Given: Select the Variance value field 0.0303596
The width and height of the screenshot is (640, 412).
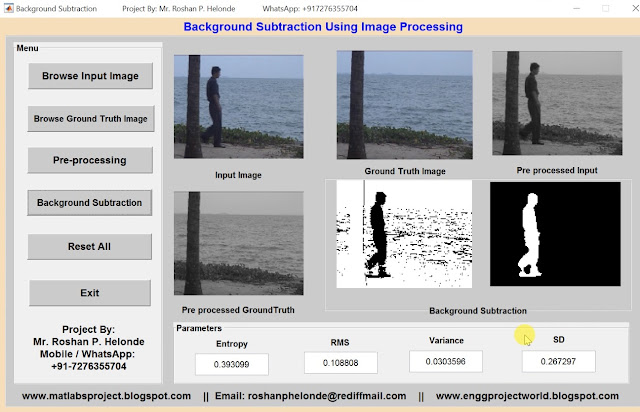Looking at the screenshot, I should click(446, 361).
